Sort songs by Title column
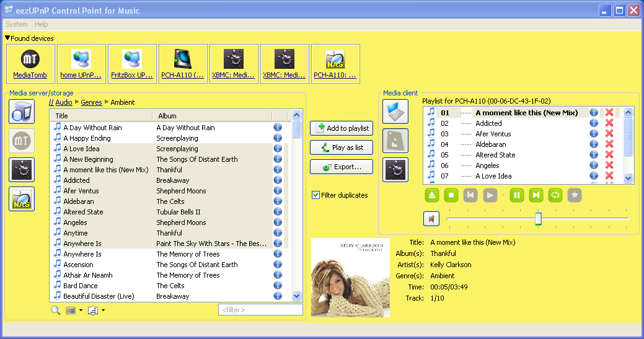The height and width of the screenshot is (339, 644). 102,116
